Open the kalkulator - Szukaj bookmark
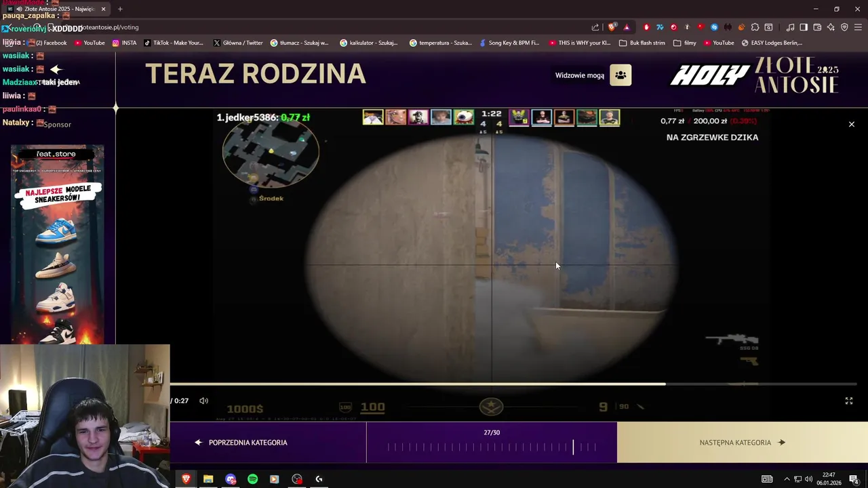The height and width of the screenshot is (488, 868). pyautogui.click(x=369, y=43)
